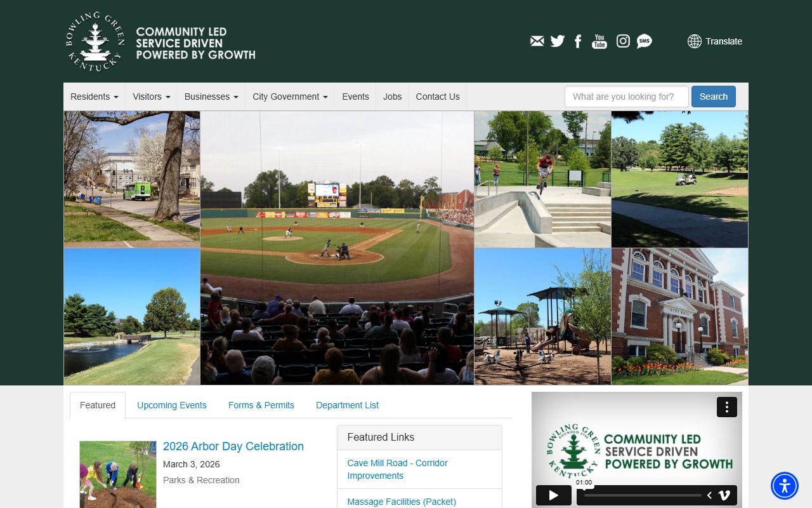Play the Bowling Green video
The image size is (812, 508).
coord(553,495)
